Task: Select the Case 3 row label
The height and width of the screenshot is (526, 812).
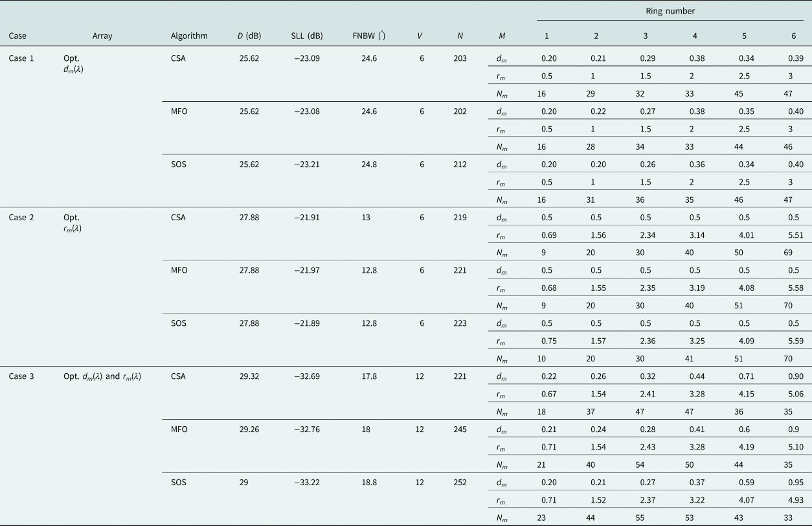Action: (x=21, y=376)
